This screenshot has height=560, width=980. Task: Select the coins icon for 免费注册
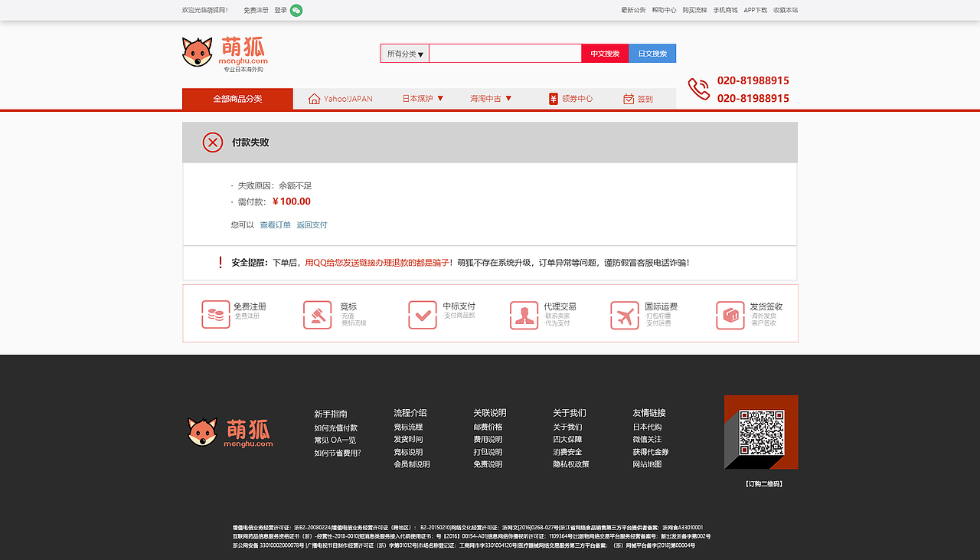pyautogui.click(x=216, y=314)
